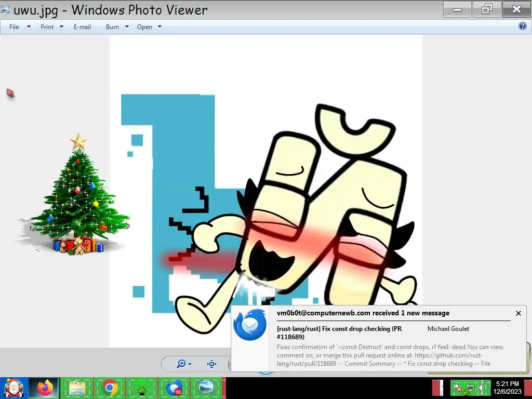Image resolution: width=532 pixels, height=399 pixels.
Task: Click the taskbar clock showing 5:21 PM
Action: pos(507,388)
